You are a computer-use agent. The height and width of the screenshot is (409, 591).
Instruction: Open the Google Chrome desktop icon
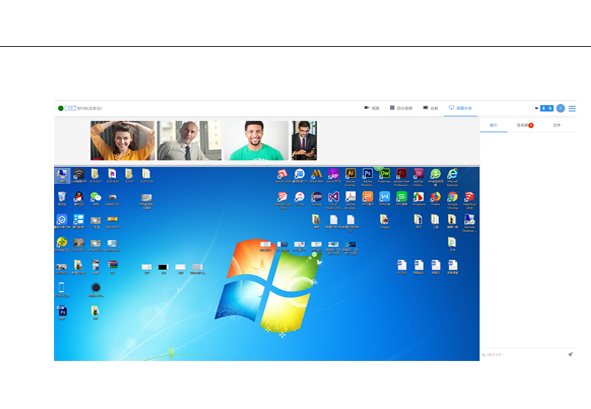click(452, 200)
